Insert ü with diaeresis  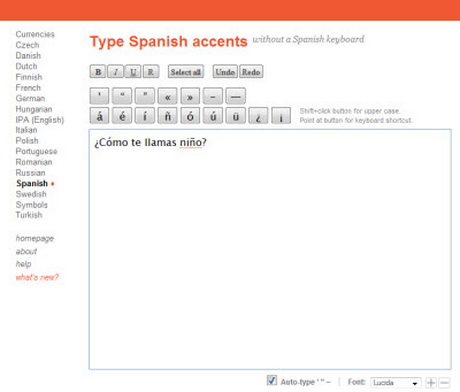(x=236, y=116)
